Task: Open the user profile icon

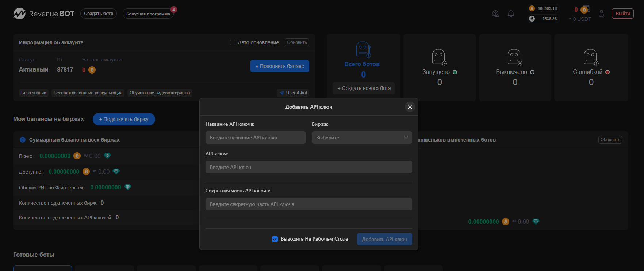Action: coord(602,14)
